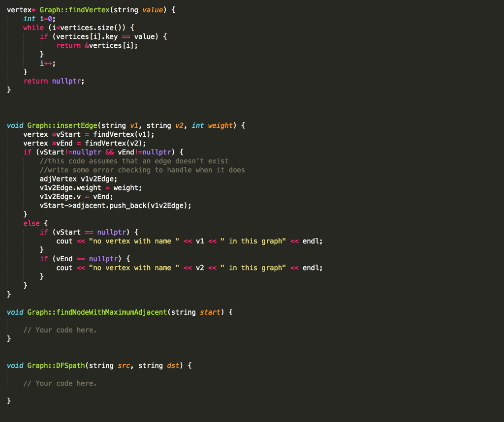The height and width of the screenshot is (422, 504).
Task: Click 'v1v2Edge.weight = weight;' line
Action: click(x=91, y=188)
